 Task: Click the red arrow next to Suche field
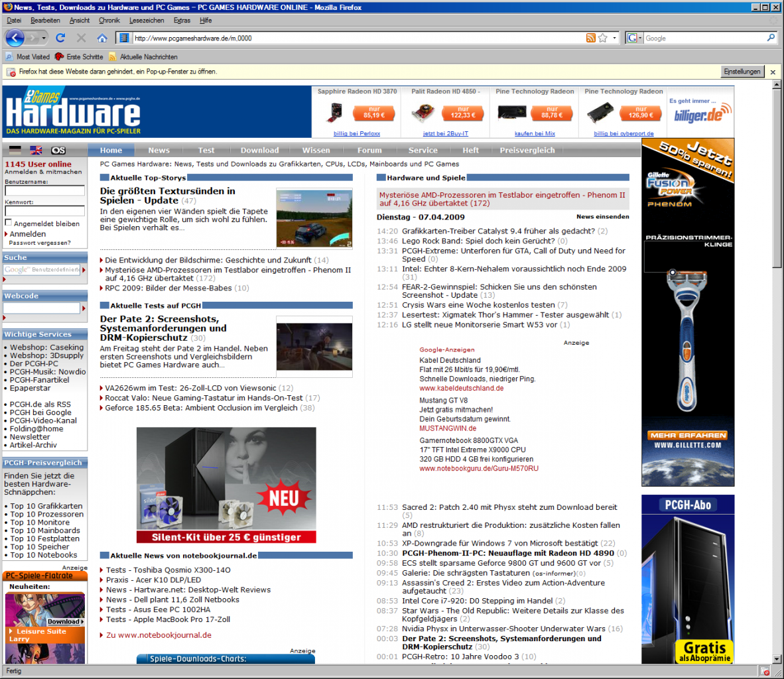click(84, 270)
